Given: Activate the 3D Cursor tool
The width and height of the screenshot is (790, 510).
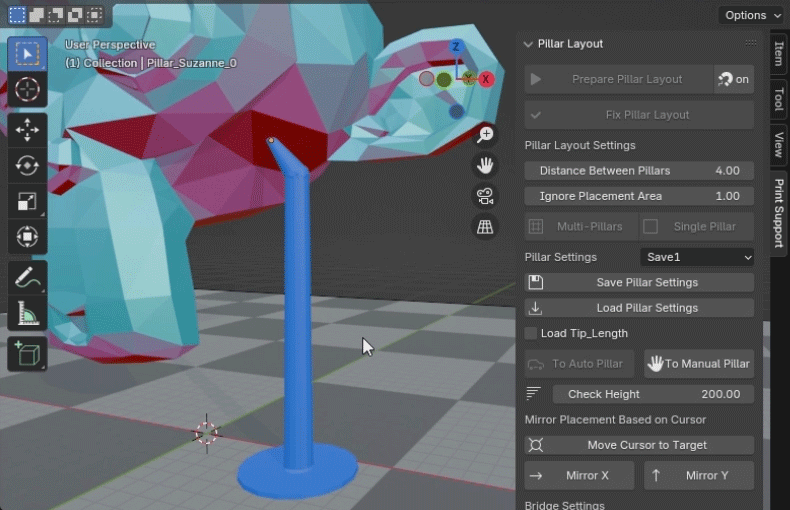Looking at the screenshot, I should 27,90.
